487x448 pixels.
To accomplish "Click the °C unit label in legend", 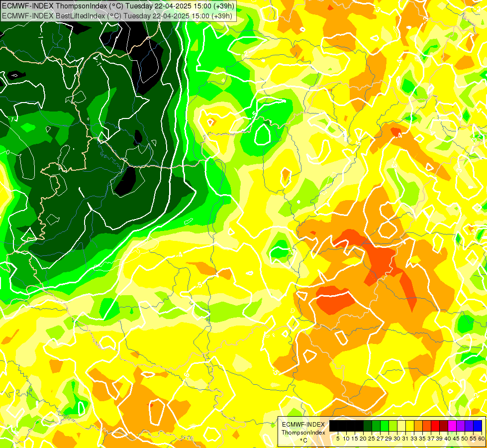I will (304, 441).
